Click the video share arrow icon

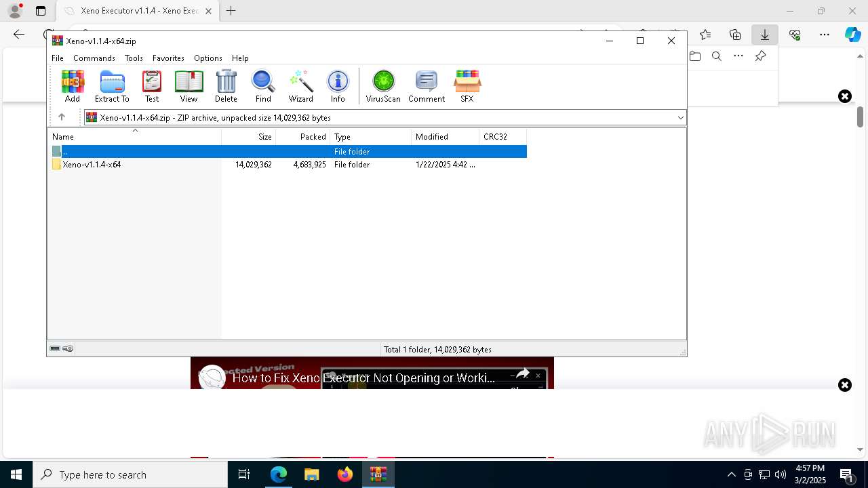point(522,373)
